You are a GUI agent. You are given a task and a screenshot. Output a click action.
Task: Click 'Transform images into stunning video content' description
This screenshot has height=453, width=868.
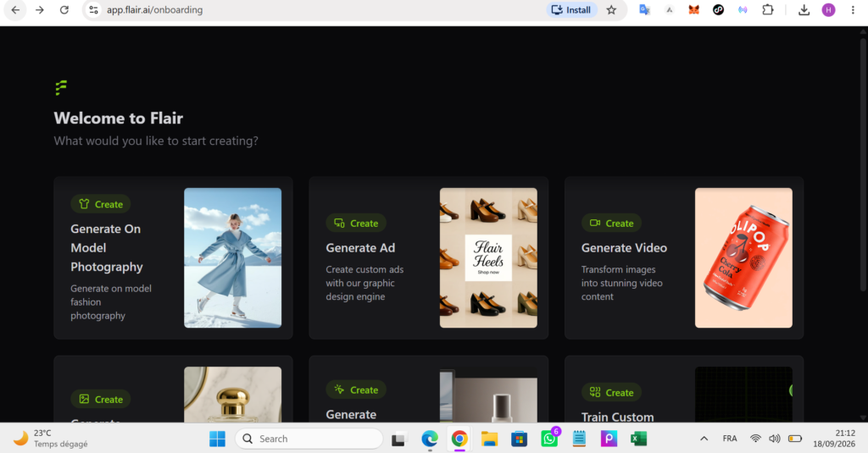(x=621, y=283)
